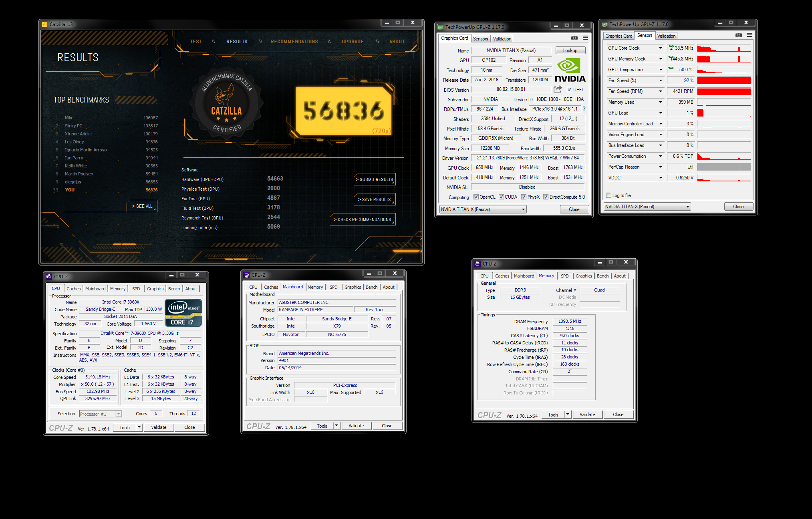Screen dimensions: 812x519
Task: Open GPU Core Clock sensor dropdown
Action: tap(661, 48)
